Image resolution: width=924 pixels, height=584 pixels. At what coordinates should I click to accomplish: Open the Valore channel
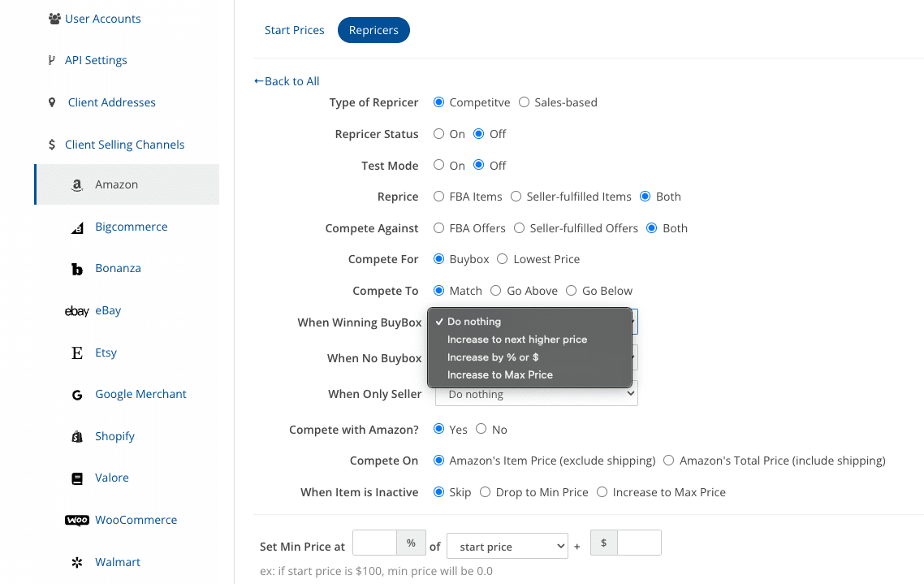(x=112, y=478)
